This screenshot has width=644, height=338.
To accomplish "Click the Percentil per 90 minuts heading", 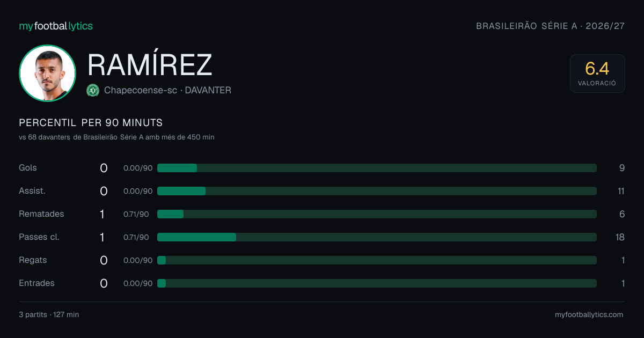I will [91, 122].
